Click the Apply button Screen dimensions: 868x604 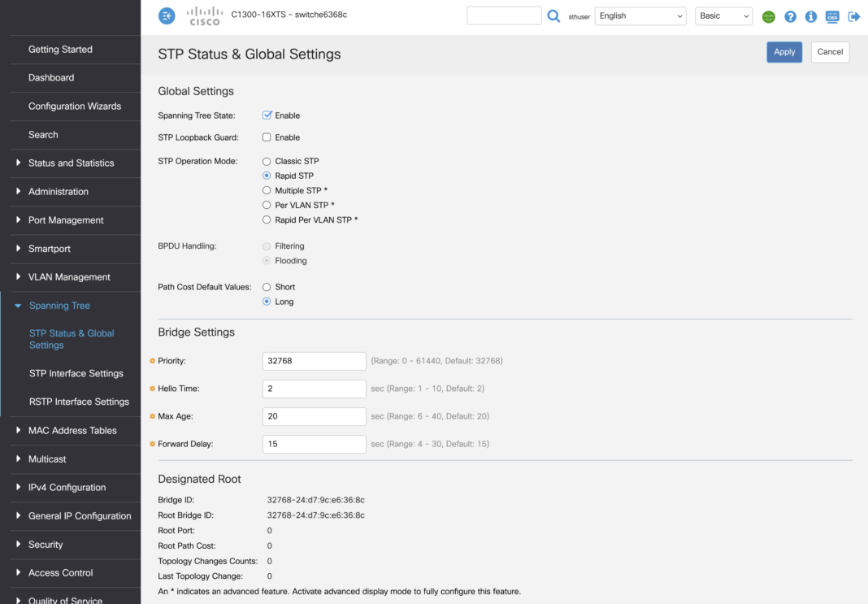click(x=783, y=52)
